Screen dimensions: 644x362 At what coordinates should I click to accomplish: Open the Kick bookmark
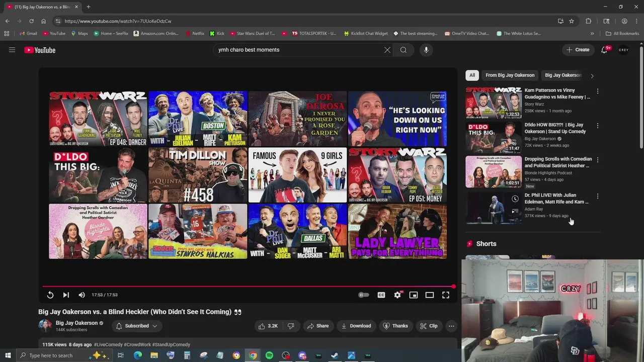tap(217, 34)
